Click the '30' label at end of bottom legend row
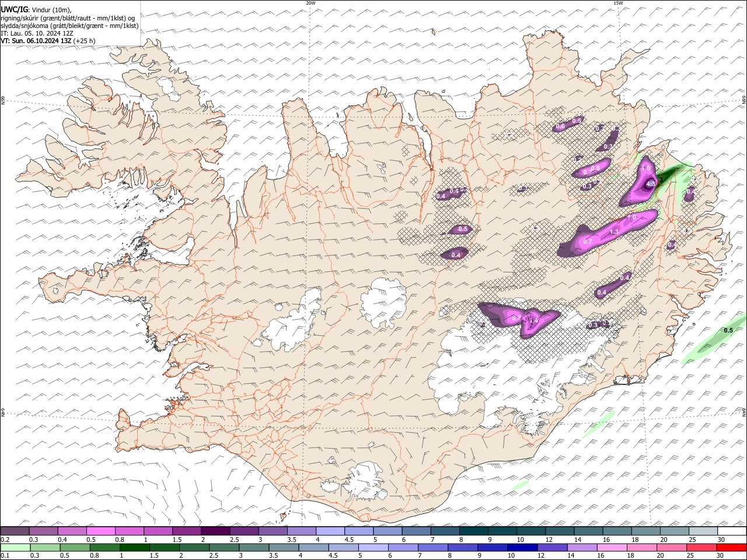 pyautogui.click(x=720, y=555)
